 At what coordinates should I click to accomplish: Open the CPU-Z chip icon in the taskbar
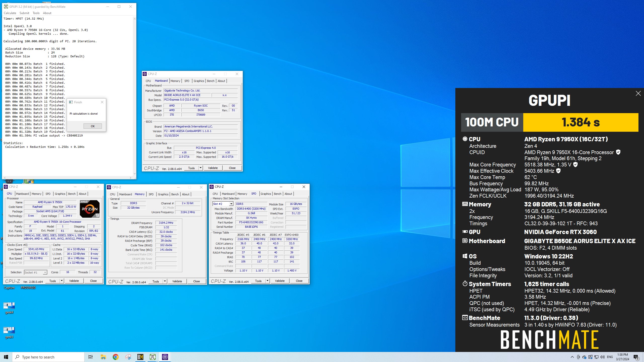click(165, 357)
